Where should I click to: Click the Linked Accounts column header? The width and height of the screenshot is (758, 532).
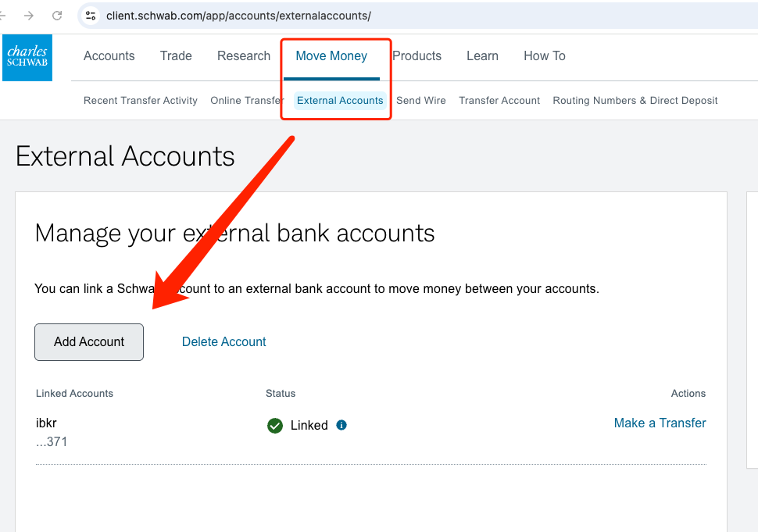[74, 394]
